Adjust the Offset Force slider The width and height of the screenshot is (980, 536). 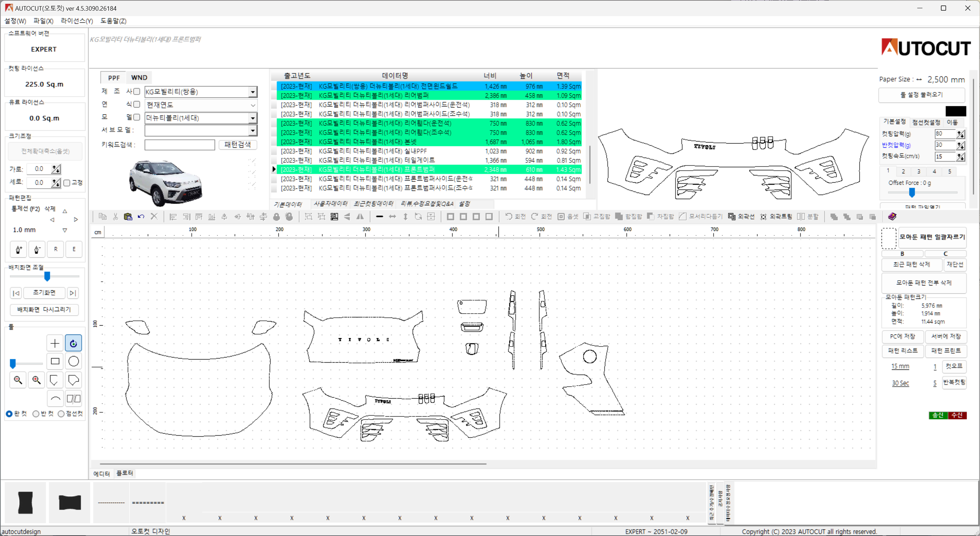click(912, 193)
